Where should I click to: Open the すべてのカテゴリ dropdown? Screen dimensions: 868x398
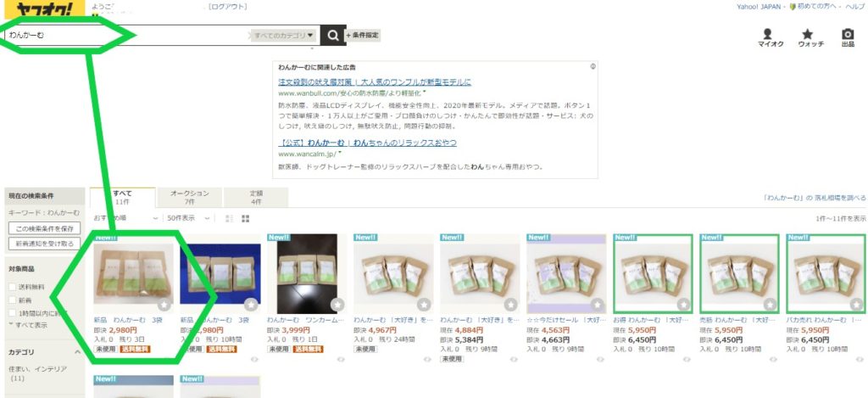tap(284, 36)
